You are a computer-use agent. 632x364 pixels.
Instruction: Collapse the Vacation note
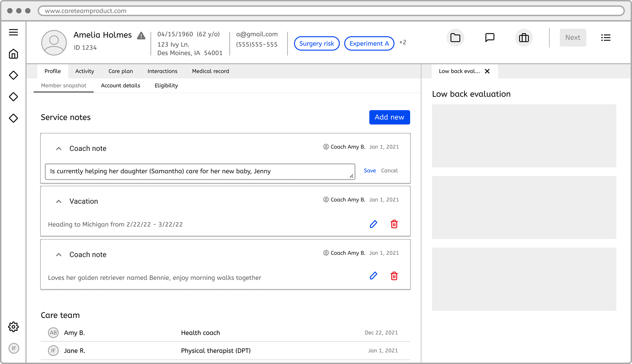point(59,201)
